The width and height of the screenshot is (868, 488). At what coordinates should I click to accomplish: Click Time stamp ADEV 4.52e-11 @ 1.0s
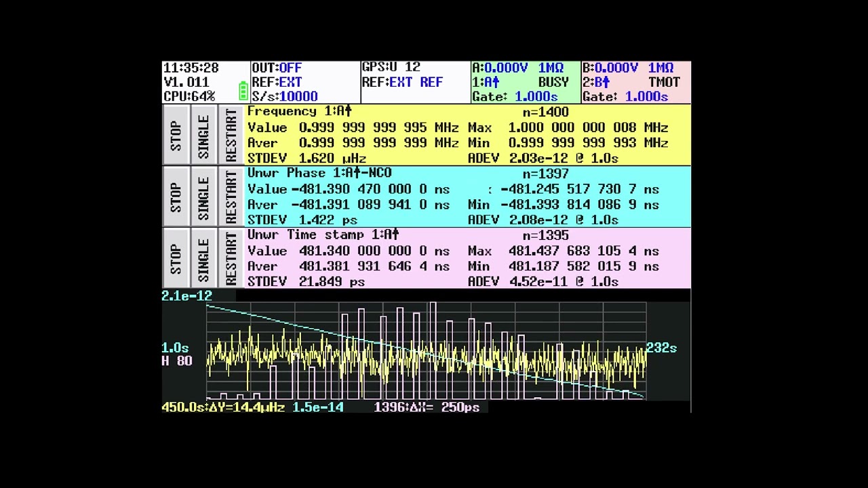tap(543, 281)
